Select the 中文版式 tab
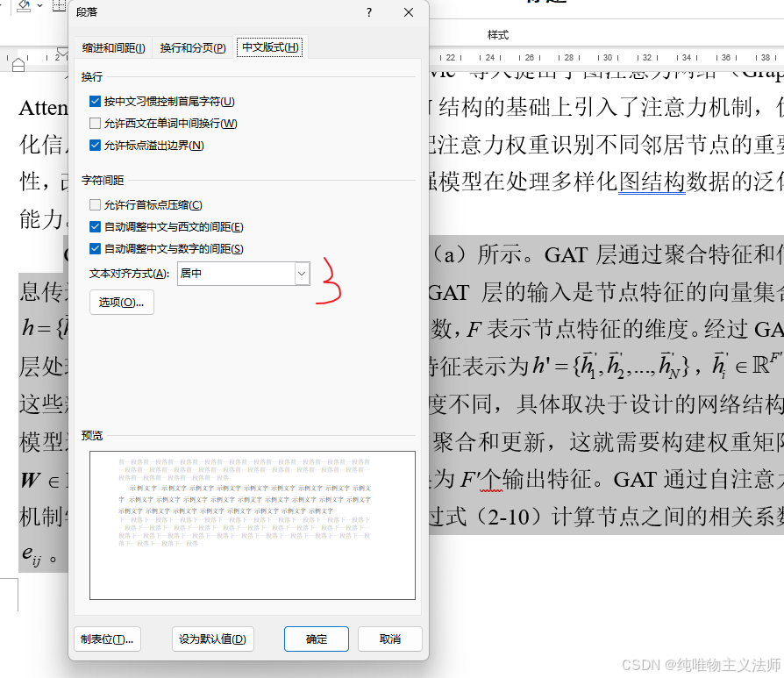The height and width of the screenshot is (678, 784). point(270,47)
